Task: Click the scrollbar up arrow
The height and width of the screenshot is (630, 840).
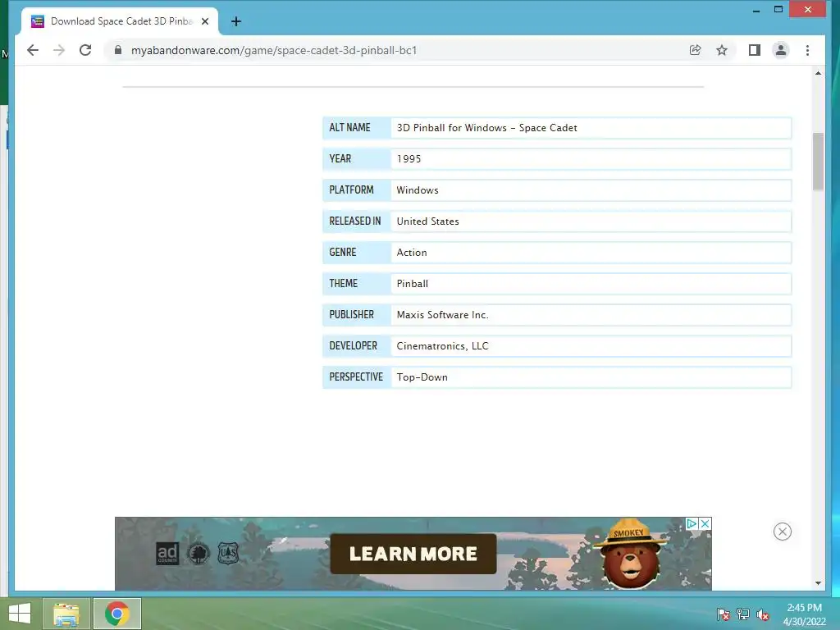Action: point(818,73)
